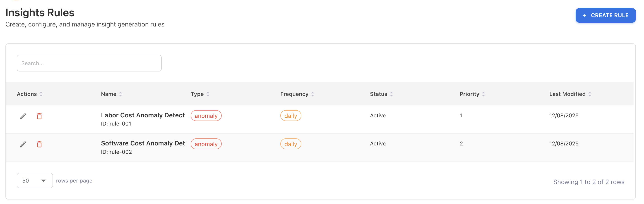This screenshot has width=644, height=204.
Task: Delete the rule-002 entry
Action: click(39, 144)
